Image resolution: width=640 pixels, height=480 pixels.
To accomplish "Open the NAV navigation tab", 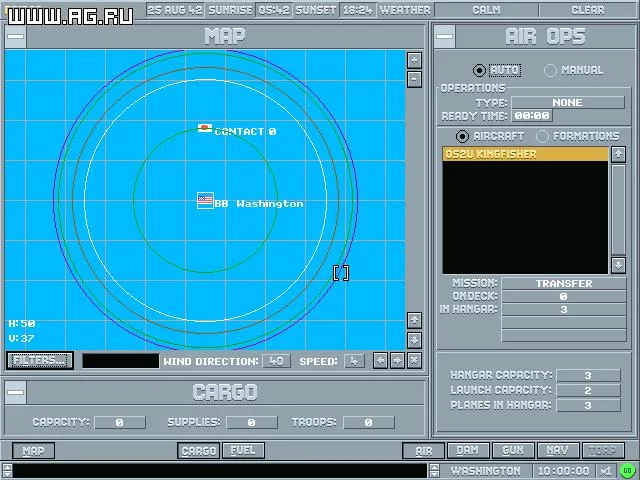I will pyautogui.click(x=558, y=451).
